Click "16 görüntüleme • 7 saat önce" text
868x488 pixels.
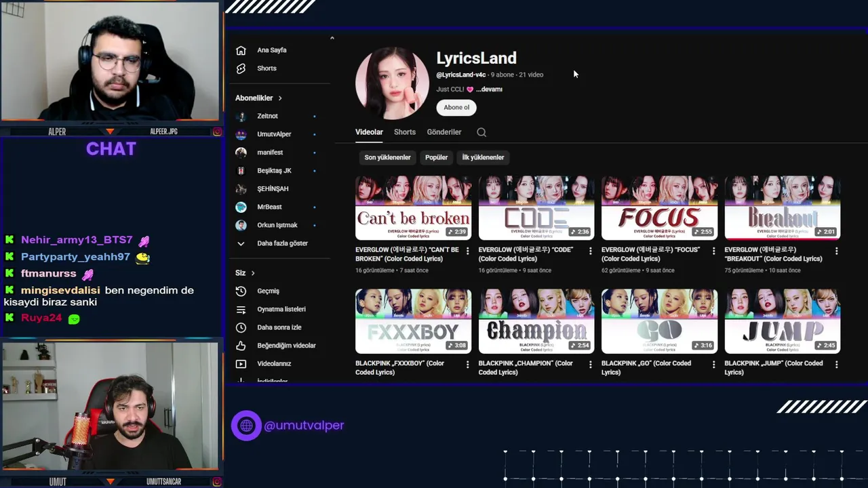[391, 270]
